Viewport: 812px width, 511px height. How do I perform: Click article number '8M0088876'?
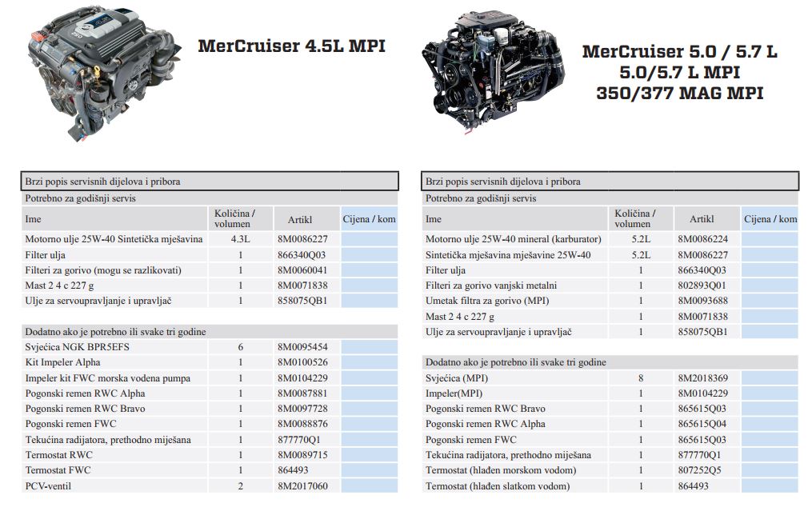(x=302, y=424)
